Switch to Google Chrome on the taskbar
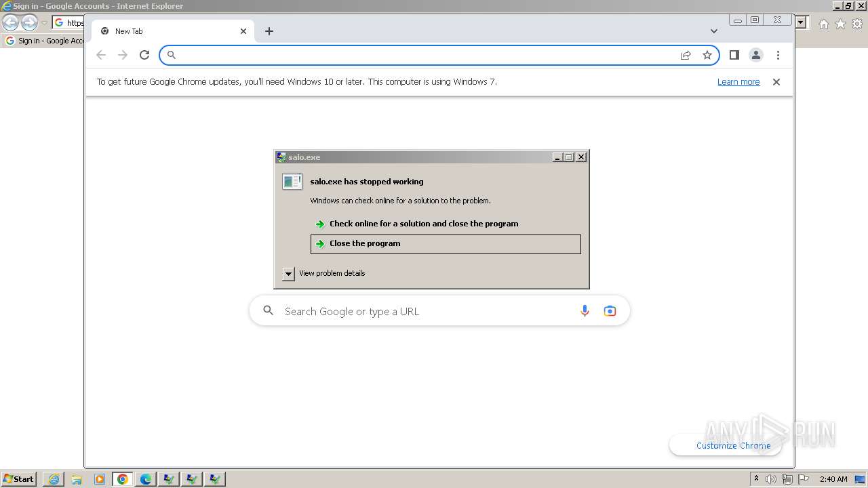Image resolution: width=868 pixels, height=488 pixels. click(123, 479)
